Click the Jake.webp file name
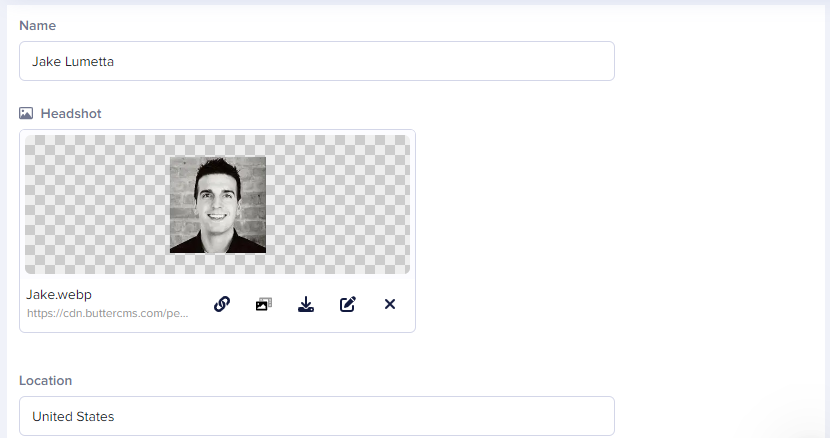The width and height of the screenshot is (830, 438). pos(59,294)
